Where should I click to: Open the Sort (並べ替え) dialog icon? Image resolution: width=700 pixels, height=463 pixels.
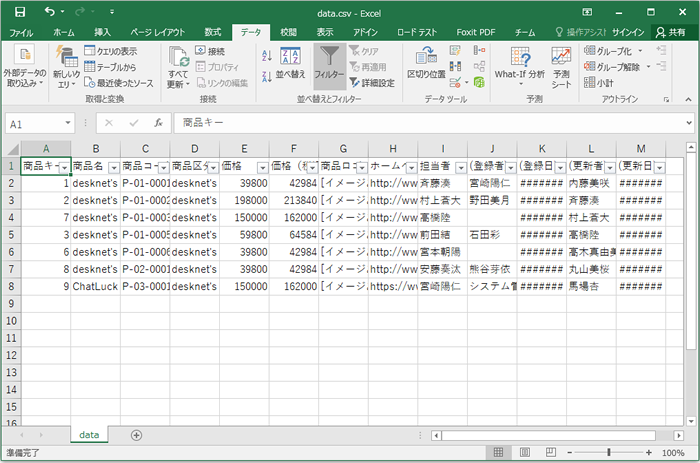point(291,62)
